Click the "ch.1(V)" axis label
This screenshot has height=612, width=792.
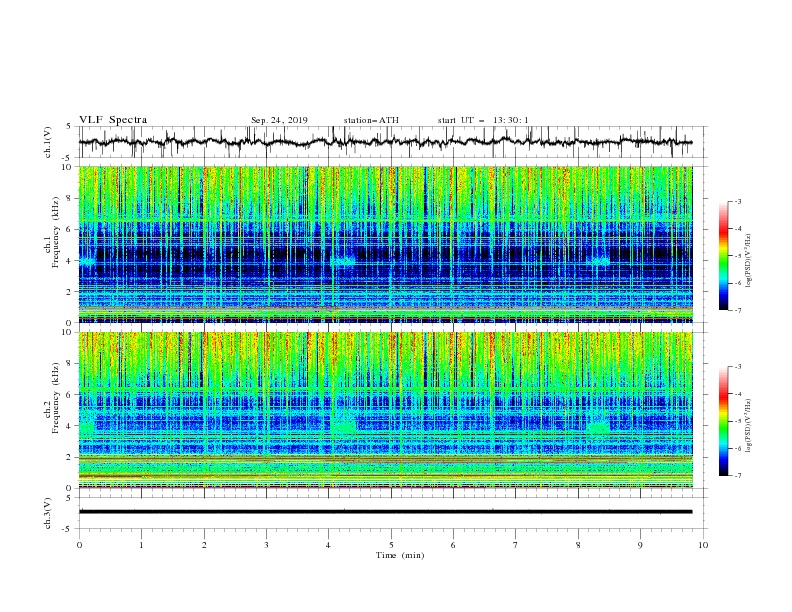48,142
